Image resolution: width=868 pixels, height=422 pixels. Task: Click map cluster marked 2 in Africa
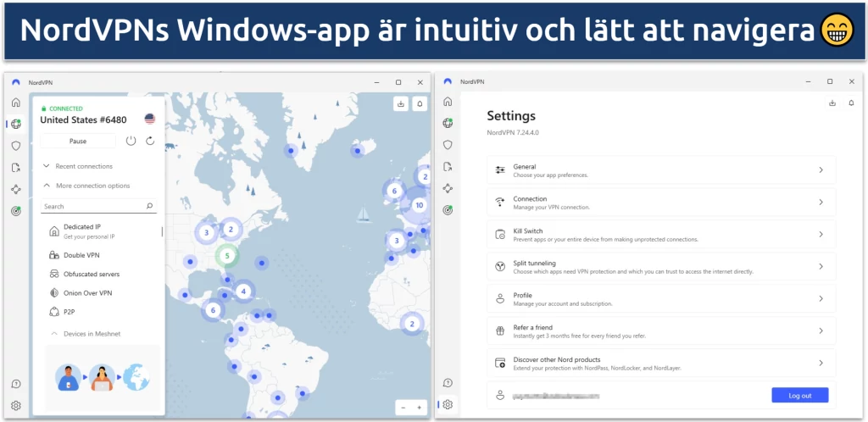pos(411,324)
